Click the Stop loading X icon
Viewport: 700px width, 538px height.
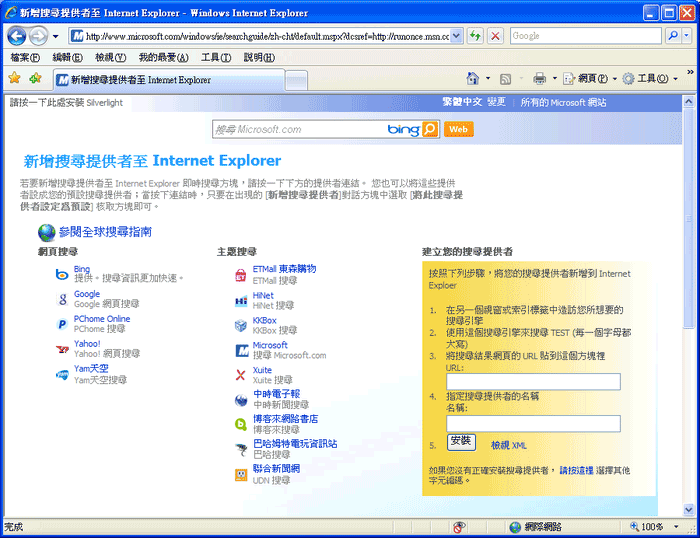coord(495,36)
